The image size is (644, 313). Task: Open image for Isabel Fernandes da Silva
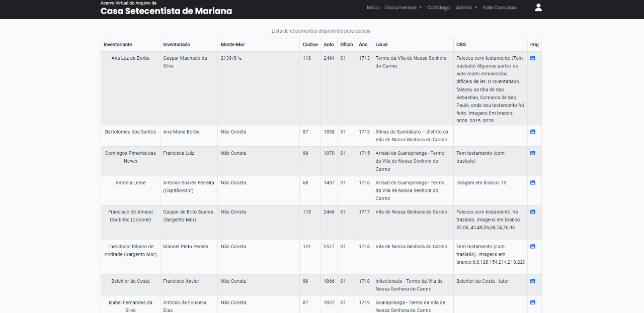(532, 302)
